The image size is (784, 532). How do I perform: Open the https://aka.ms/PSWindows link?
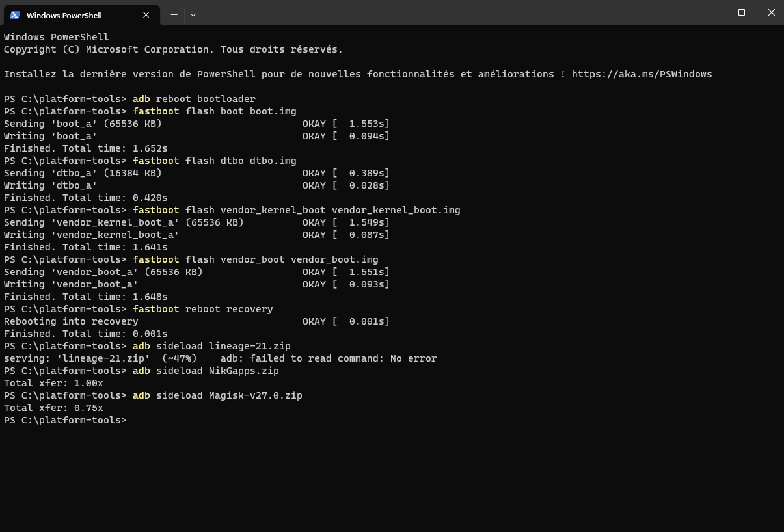pyautogui.click(x=642, y=74)
